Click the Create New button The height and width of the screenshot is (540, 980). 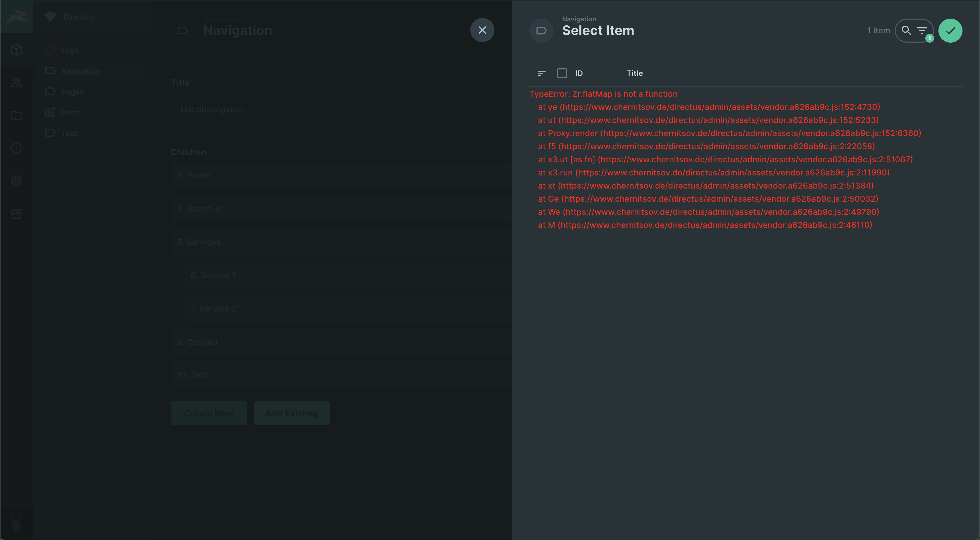[208, 413]
